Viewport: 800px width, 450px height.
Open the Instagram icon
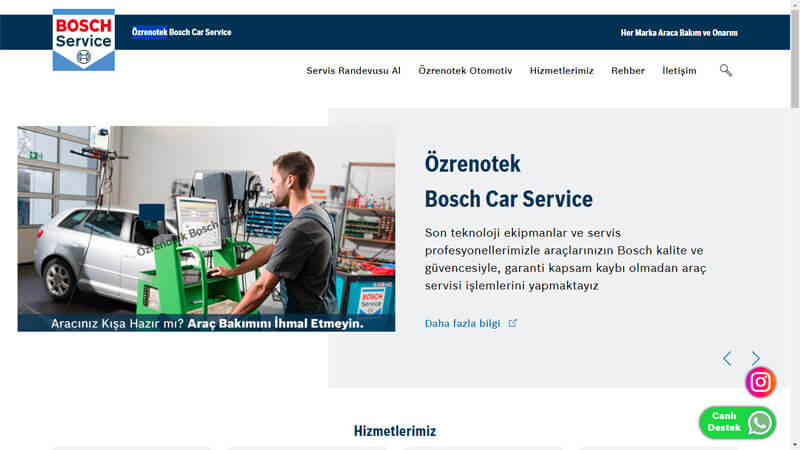coord(760,382)
